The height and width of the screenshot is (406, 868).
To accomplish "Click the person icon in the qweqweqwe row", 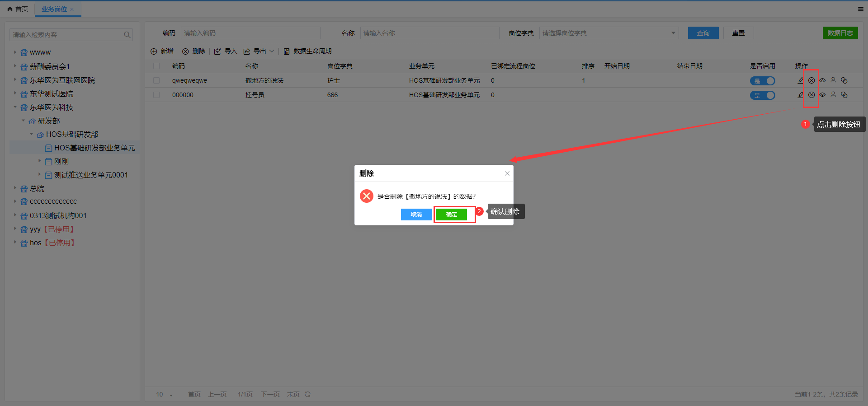I will pyautogui.click(x=833, y=80).
